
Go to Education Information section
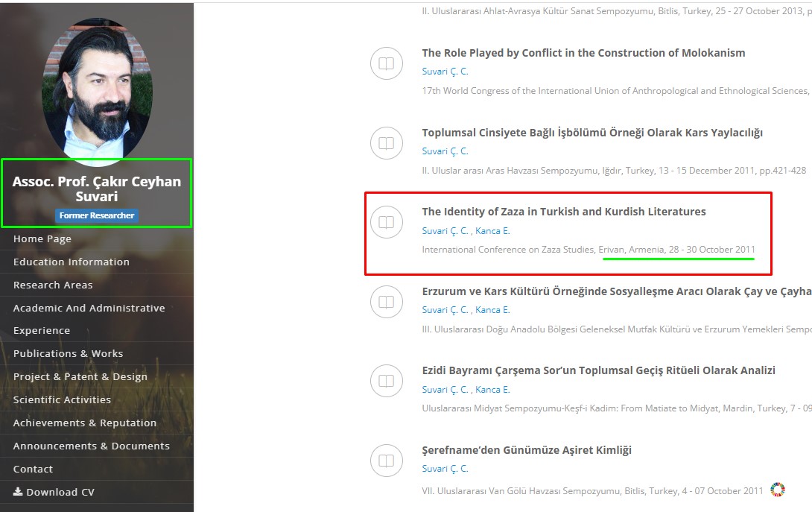[71, 262]
